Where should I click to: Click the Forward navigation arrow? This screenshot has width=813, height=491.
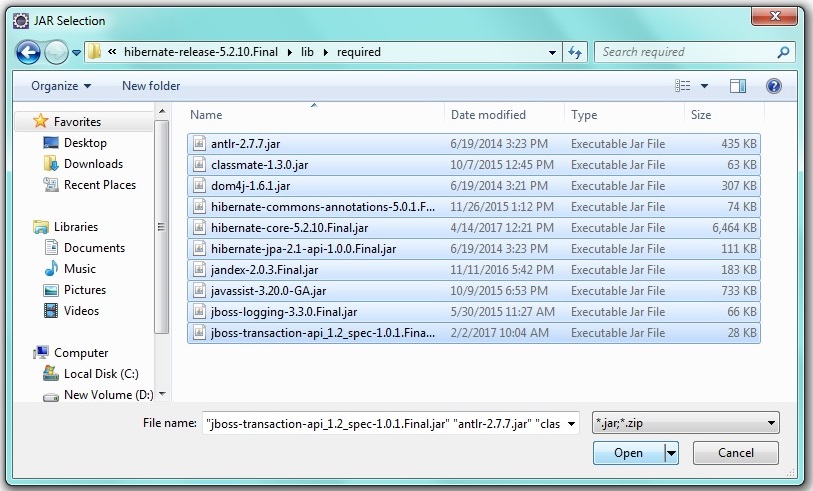click(x=56, y=52)
